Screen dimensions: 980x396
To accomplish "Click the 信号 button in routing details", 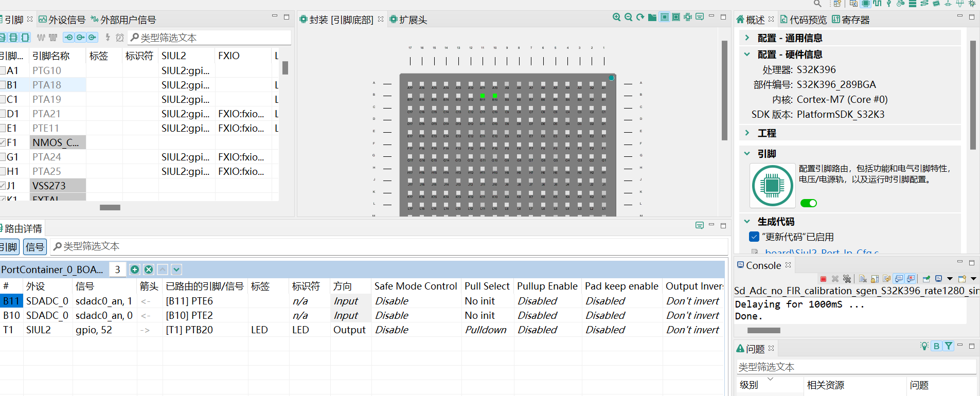I will tap(35, 247).
